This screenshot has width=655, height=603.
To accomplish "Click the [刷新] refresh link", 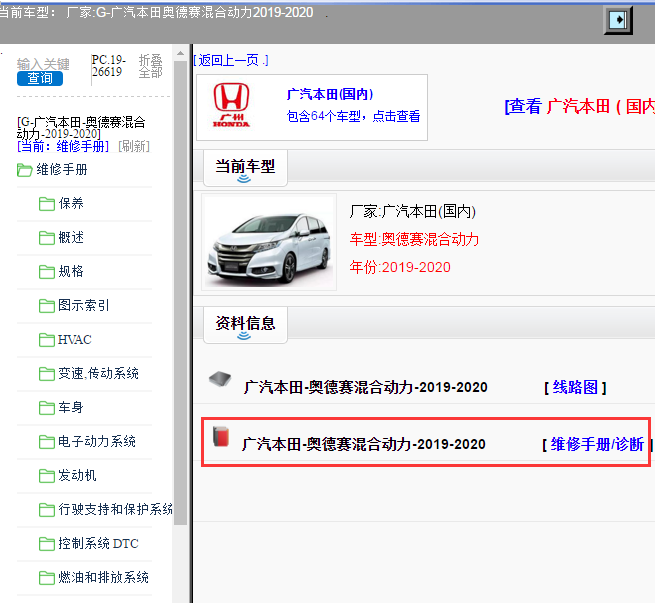I will (x=134, y=146).
